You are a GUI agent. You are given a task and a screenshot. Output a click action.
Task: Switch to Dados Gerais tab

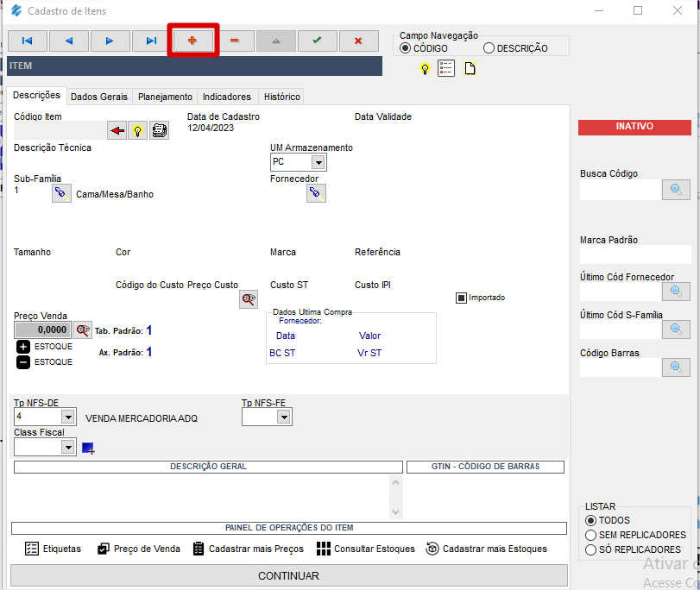[99, 97]
